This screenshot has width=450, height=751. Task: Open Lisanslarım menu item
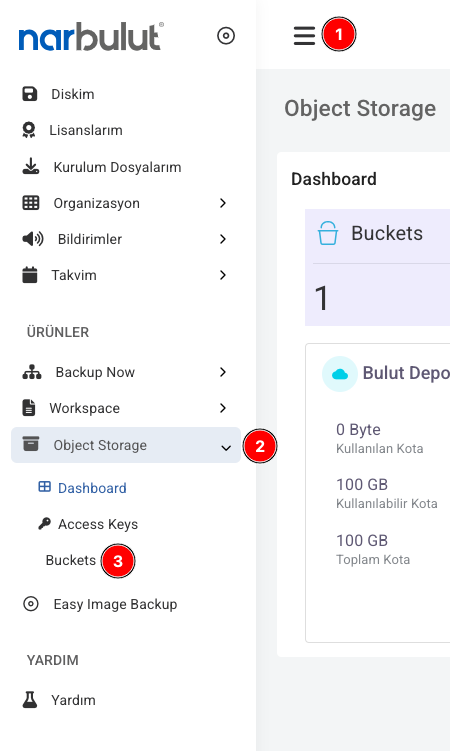(86, 130)
